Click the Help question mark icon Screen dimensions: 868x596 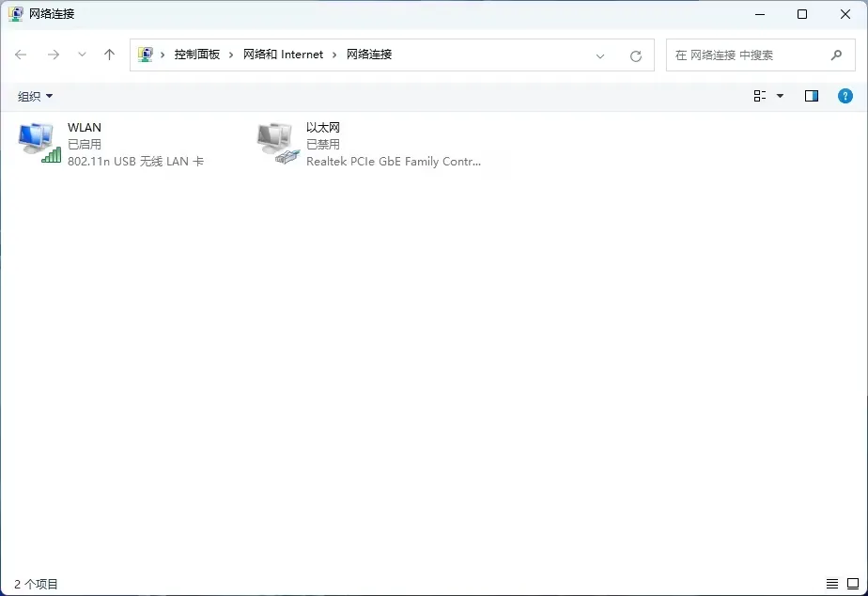click(845, 95)
